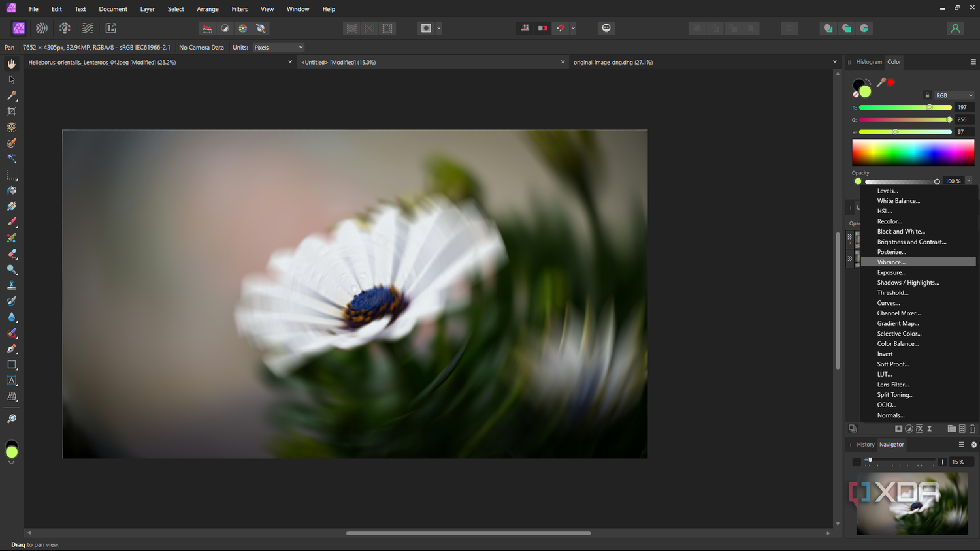The image size is (980, 551).
Task: Adjust the Red channel slider
Action: [905, 107]
